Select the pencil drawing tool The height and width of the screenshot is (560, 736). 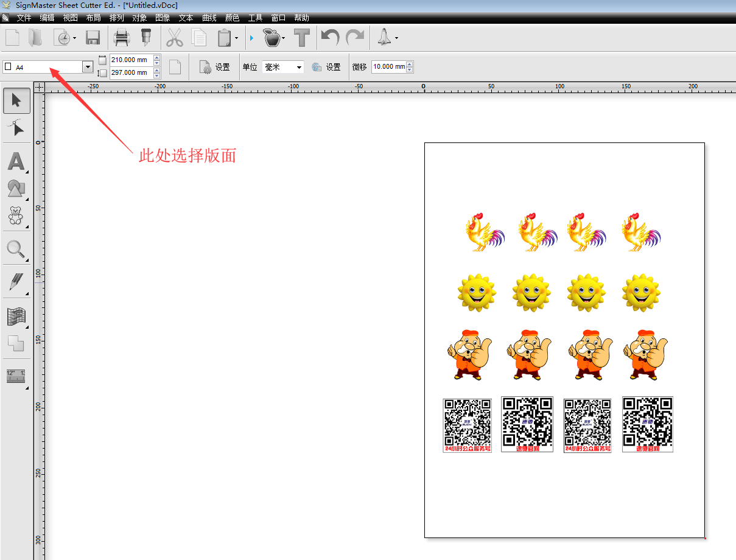click(16, 282)
